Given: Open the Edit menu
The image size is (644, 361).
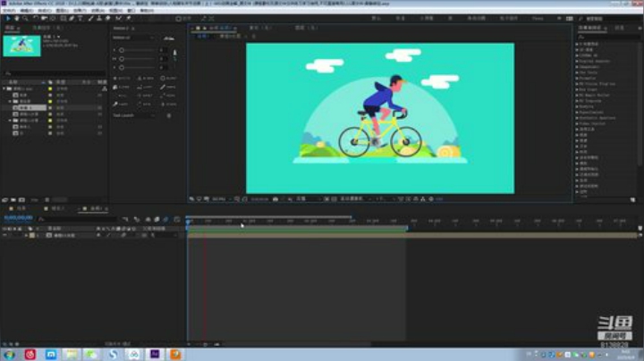Looking at the screenshot, I should pos(27,10).
